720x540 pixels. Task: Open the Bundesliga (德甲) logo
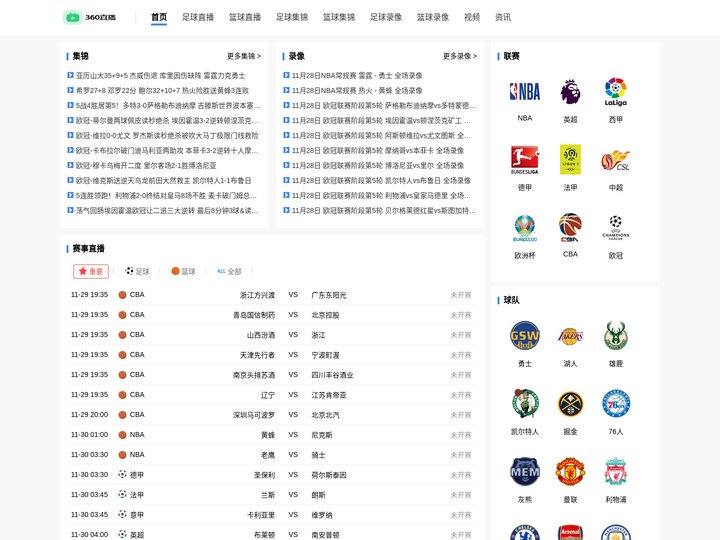click(x=524, y=160)
